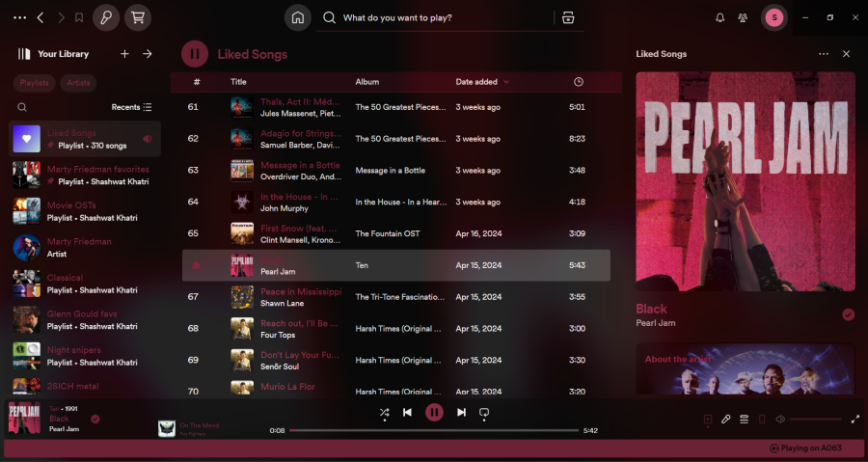
Task: Open Glenn Gould favs playlist
Action: click(x=85, y=320)
